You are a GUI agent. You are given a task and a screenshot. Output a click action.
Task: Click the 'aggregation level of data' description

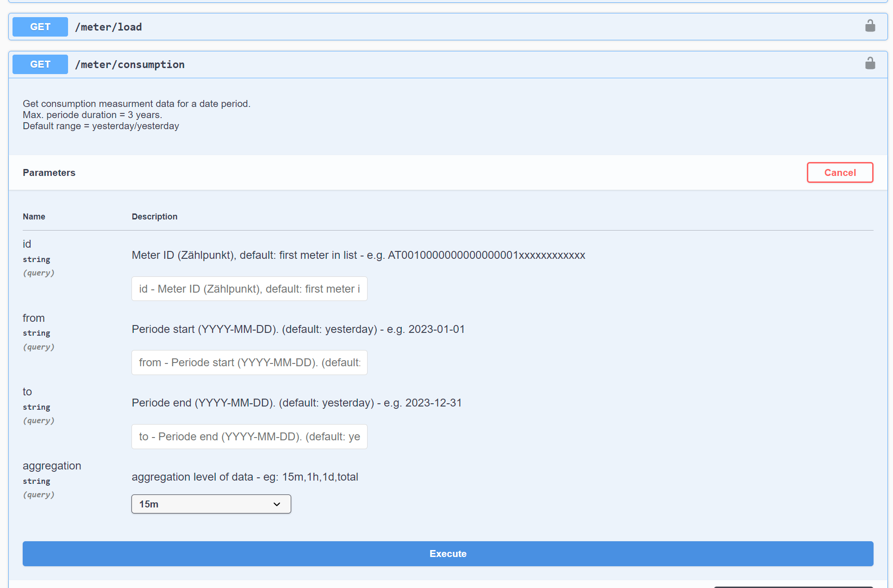[244, 477]
